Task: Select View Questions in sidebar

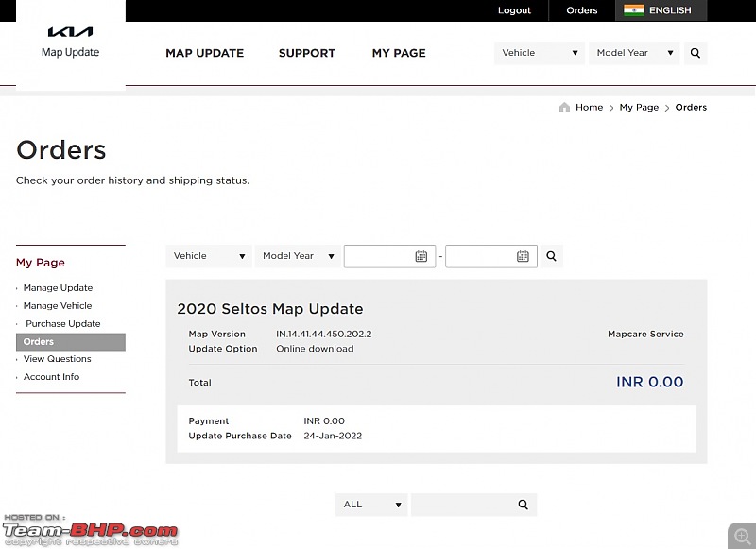Action: pyautogui.click(x=57, y=359)
